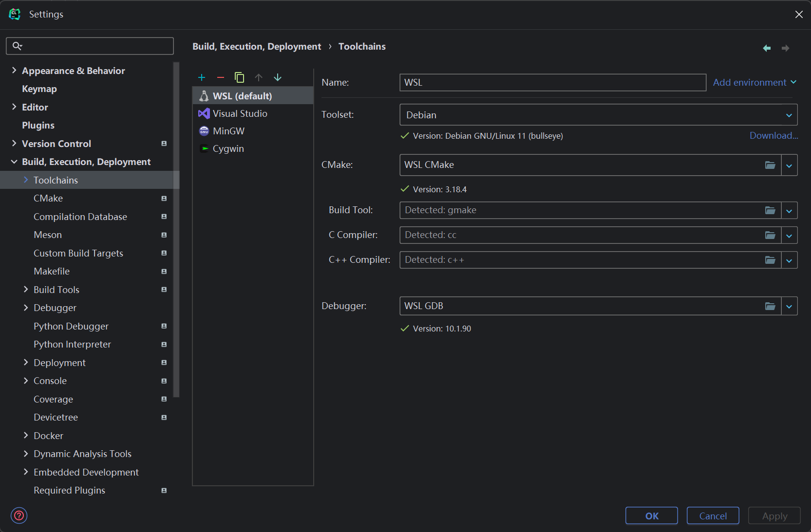
Task: Open the Devicetree settings page
Action: point(56,417)
